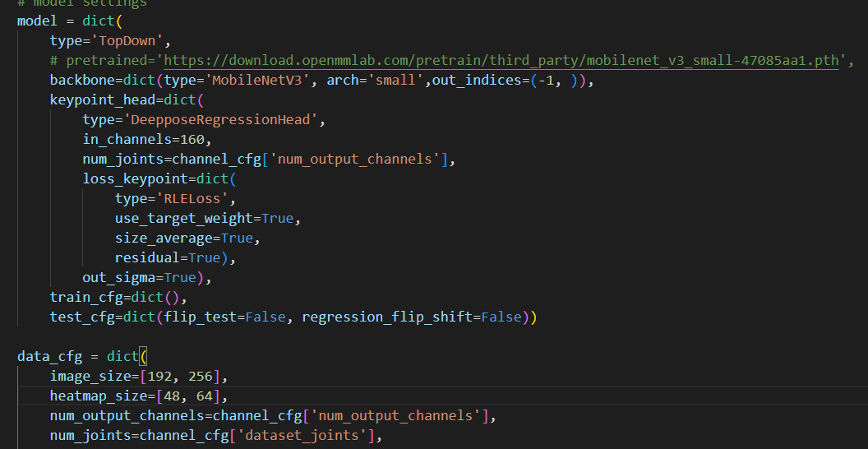Click the use_target_weight parameter
The width and height of the screenshot is (868, 449).
(184, 218)
